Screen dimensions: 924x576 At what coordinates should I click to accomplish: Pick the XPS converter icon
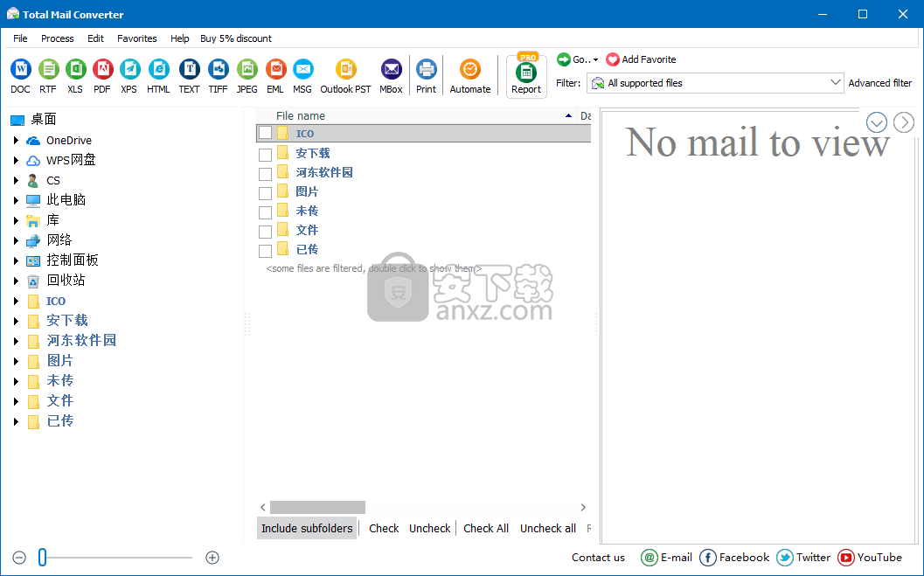pyautogui.click(x=129, y=76)
